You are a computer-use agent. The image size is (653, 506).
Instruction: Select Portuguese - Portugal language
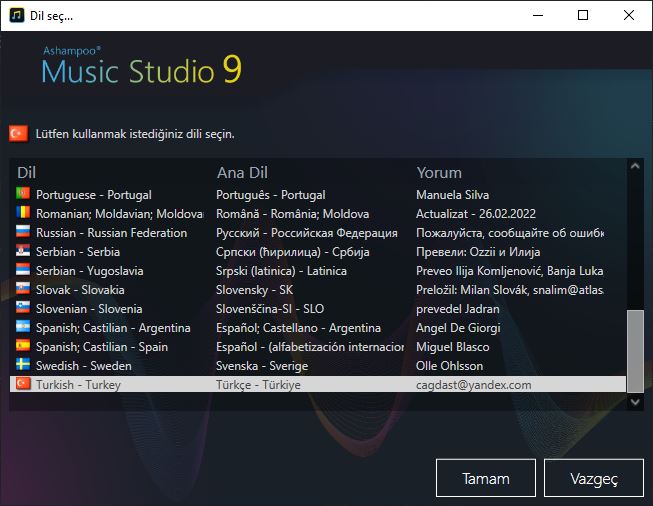pyautogui.click(x=94, y=195)
